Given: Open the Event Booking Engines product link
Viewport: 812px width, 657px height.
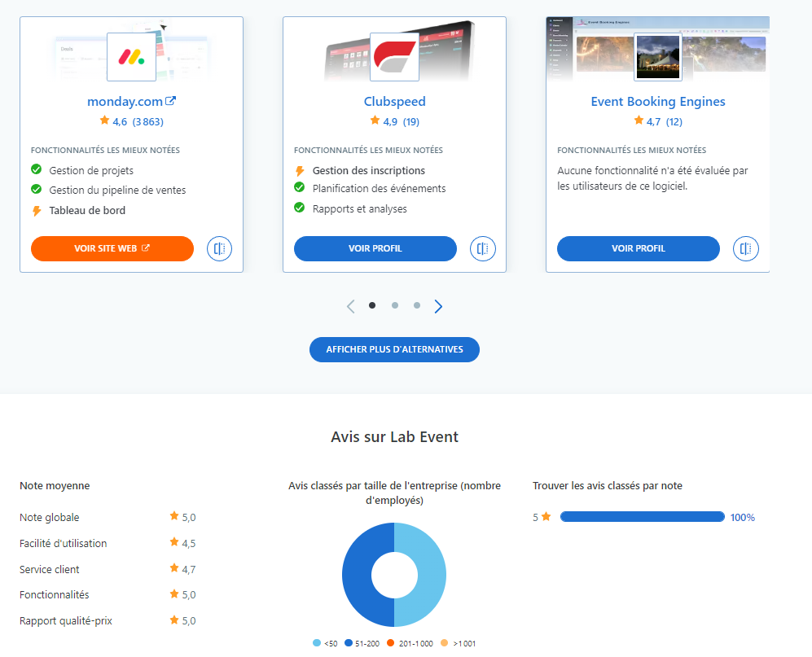Looking at the screenshot, I should point(658,102).
